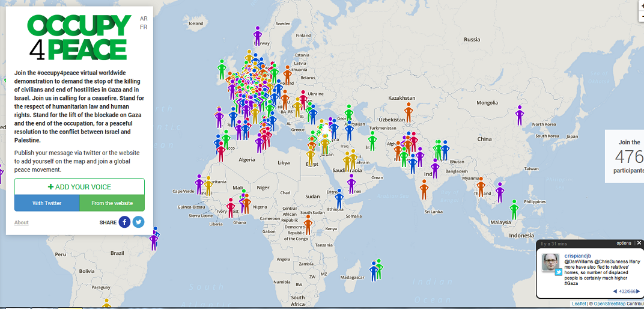Open OpenStreetMap attribution link
This screenshot has height=309, width=644.
(610, 304)
